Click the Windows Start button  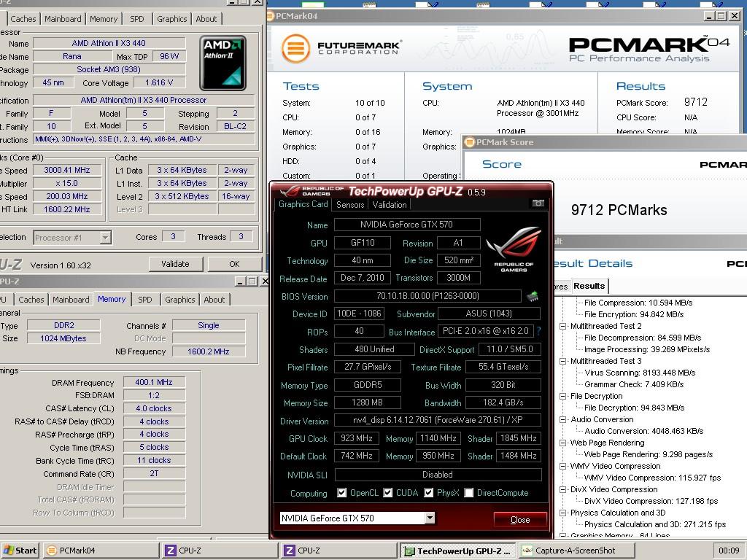point(20,551)
